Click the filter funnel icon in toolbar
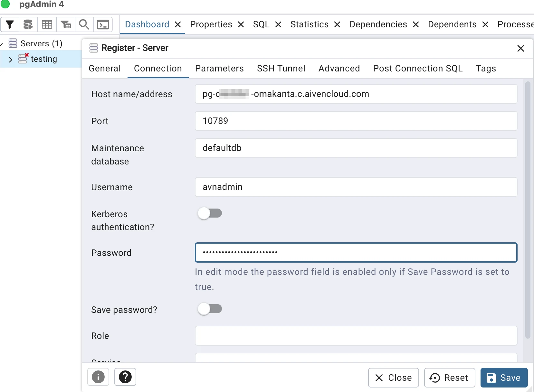534x392 pixels. (10, 24)
